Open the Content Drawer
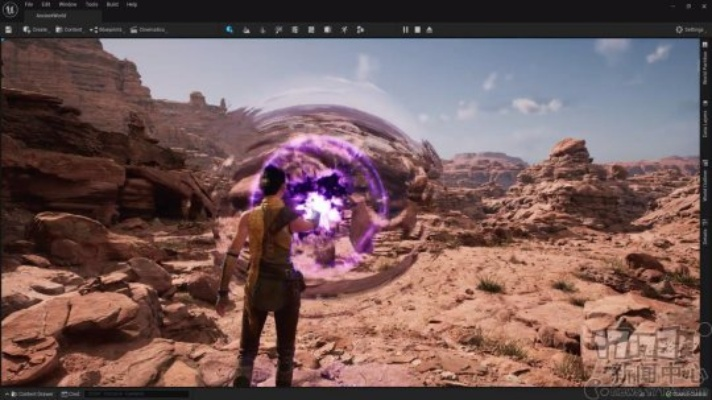 (32, 394)
